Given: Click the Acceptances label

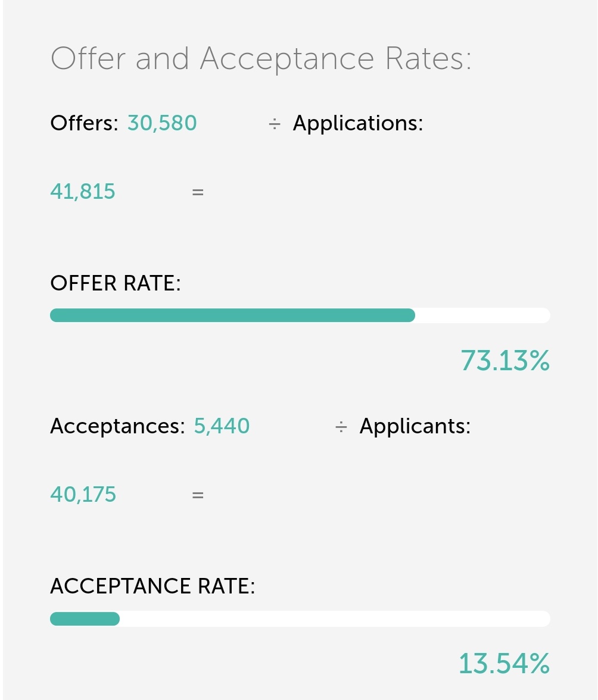Looking at the screenshot, I should point(117,426).
